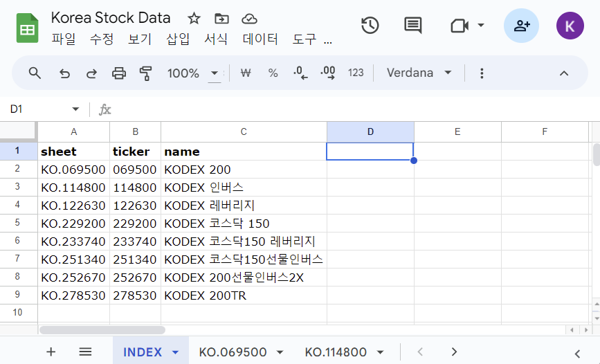
Task: Start a video meeting camera icon
Action: [x=460, y=26]
